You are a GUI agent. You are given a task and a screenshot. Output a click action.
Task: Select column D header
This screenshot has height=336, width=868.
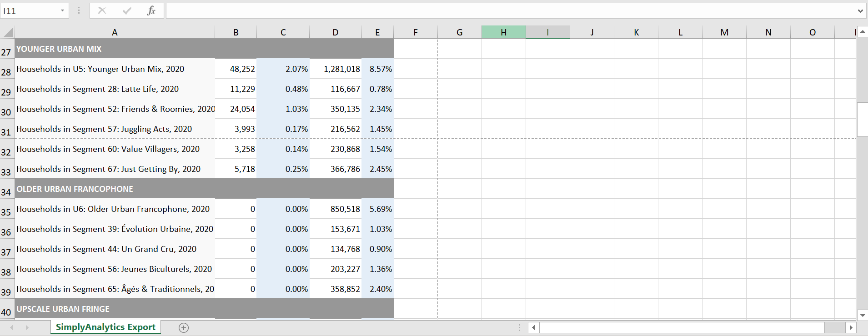point(336,32)
